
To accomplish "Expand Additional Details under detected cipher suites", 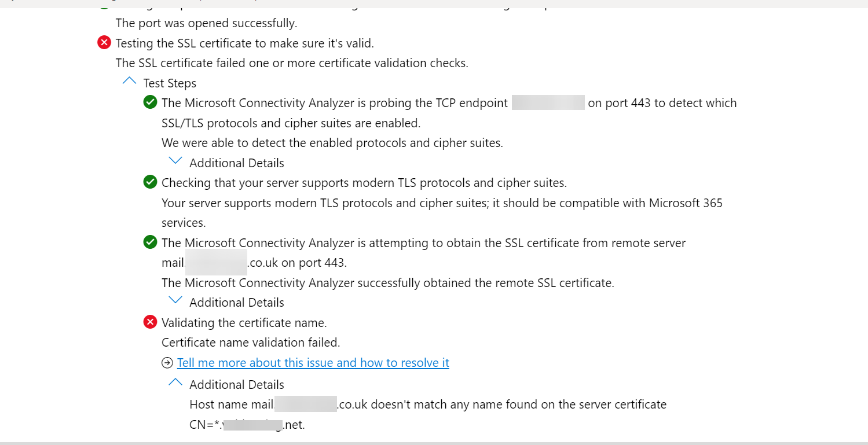I will 175,160.
